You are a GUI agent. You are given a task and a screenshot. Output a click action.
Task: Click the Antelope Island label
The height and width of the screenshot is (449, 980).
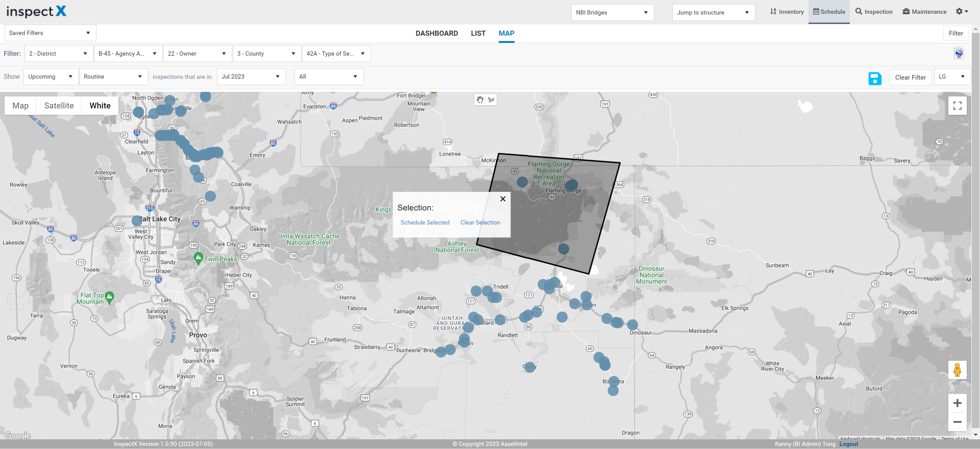point(105,176)
